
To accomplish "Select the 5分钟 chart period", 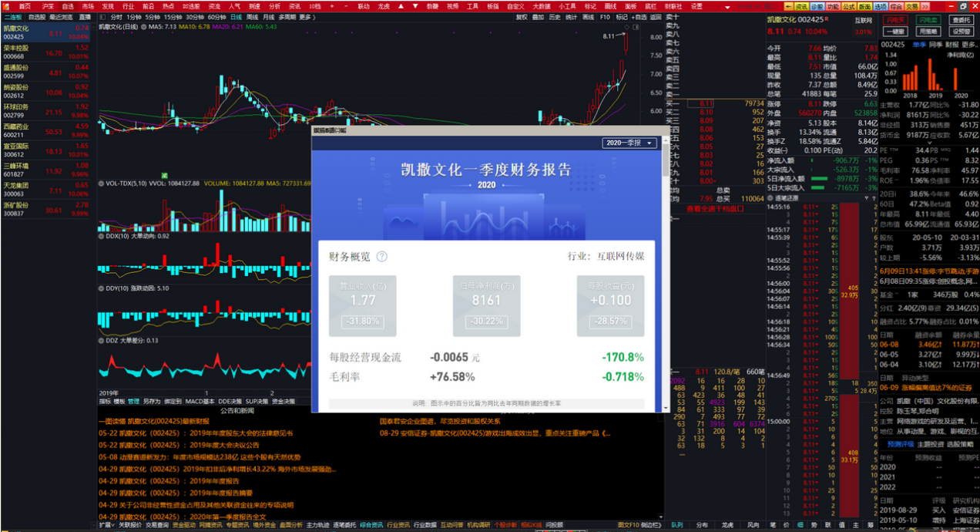I will click(154, 16).
